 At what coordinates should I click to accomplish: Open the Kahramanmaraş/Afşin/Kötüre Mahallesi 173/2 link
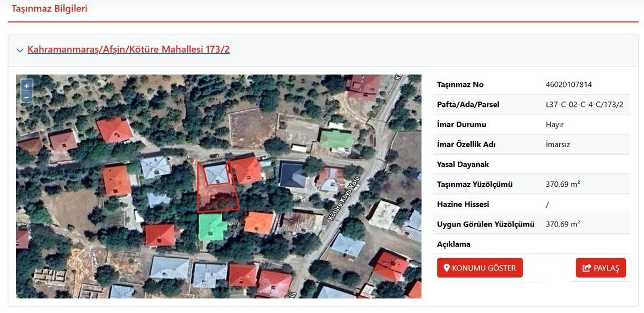pyautogui.click(x=128, y=49)
